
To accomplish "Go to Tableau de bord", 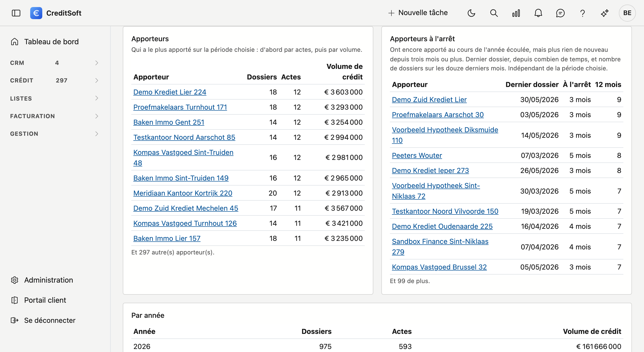I will point(51,42).
